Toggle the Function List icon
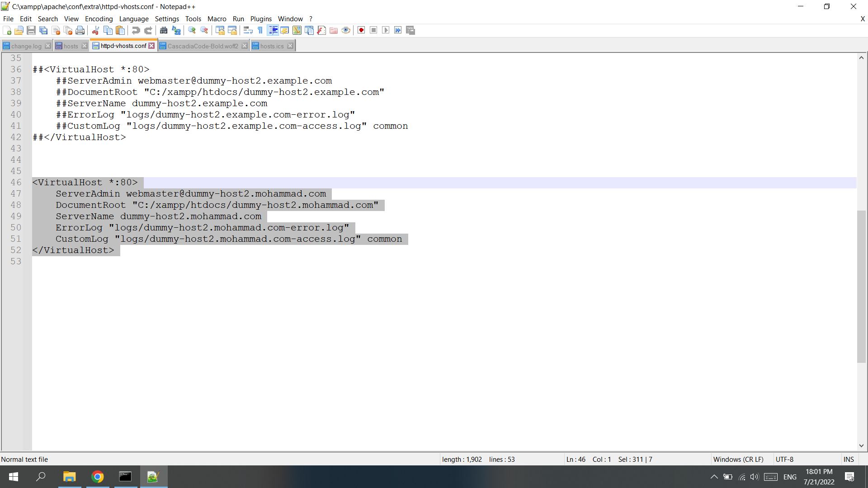 click(x=321, y=30)
